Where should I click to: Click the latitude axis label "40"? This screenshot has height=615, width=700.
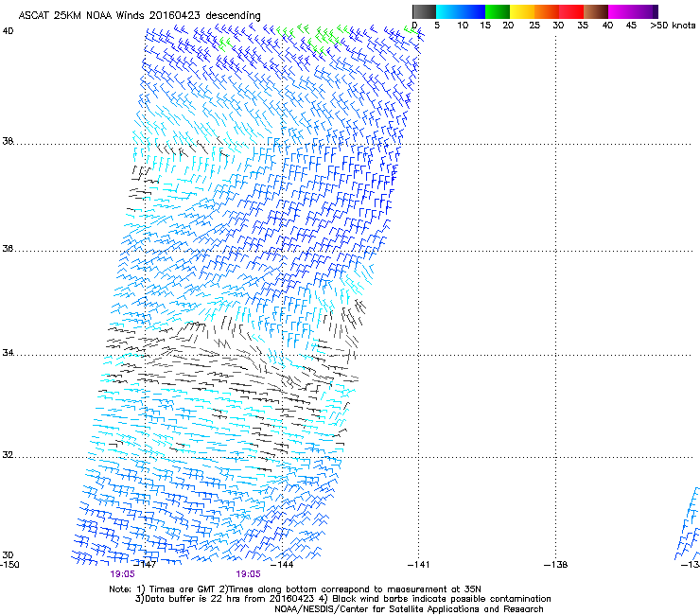click(x=8, y=31)
